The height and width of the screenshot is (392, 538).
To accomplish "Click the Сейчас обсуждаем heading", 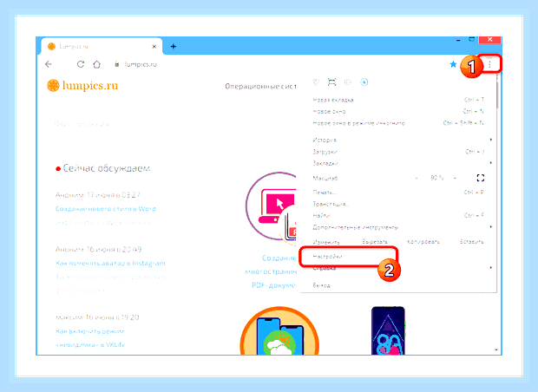I will 107,168.
